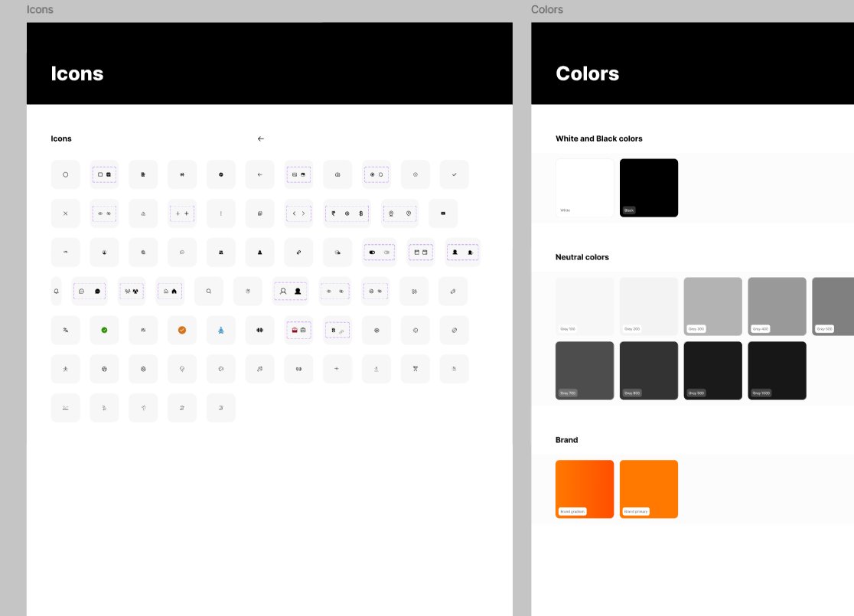Image resolution: width=854 pixels, height=616 pixels.
Task: Click the checked checkbox icon
Action: pos(109,174)
